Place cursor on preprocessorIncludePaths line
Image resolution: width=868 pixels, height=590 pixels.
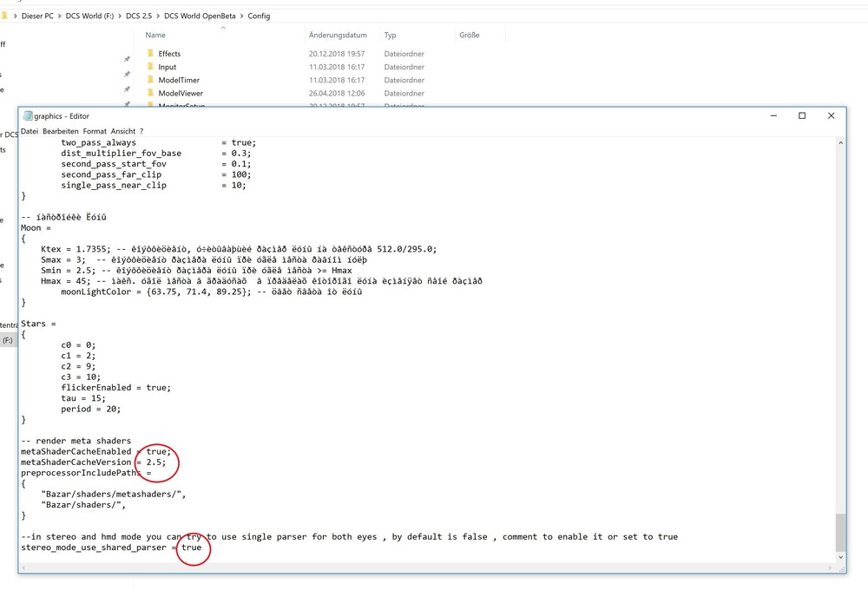click(86, 473)
